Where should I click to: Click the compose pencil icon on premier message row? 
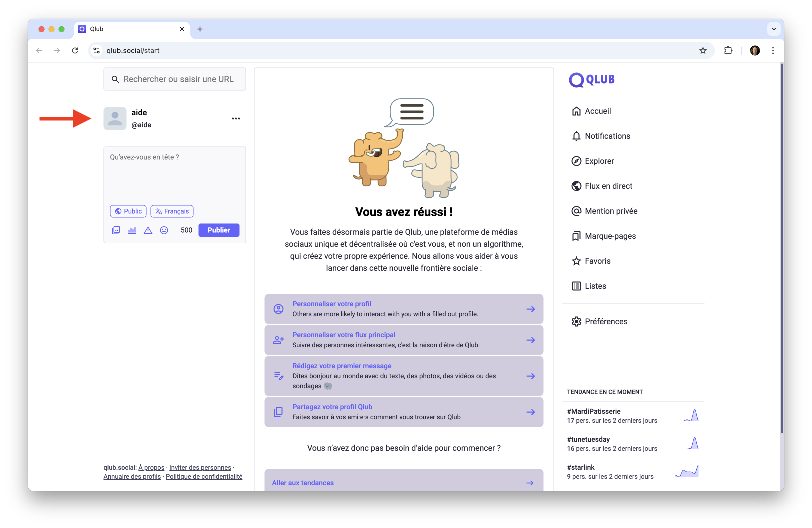pyautogui.click(x=278, y=376)
